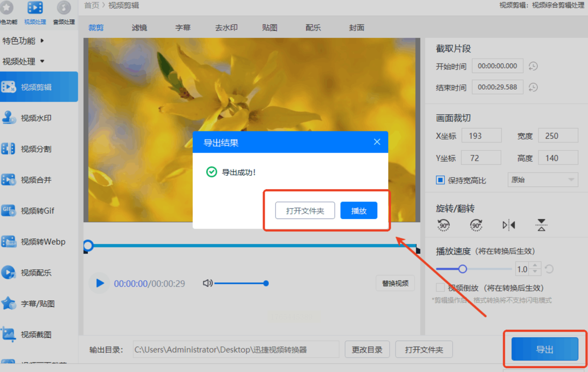Toggle the 保持宽高比 checkbox
The height and width of the screenshot is (372, 588).
tap(440, 180)
